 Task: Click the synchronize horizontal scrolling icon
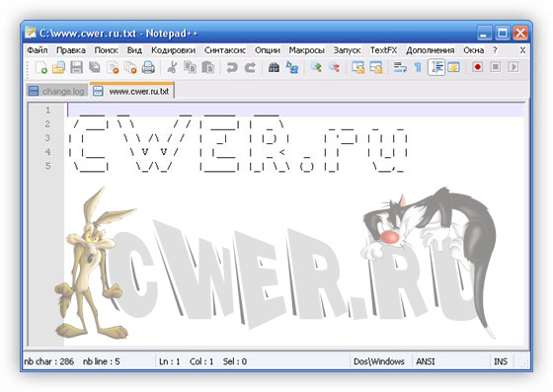pos(376,67)
